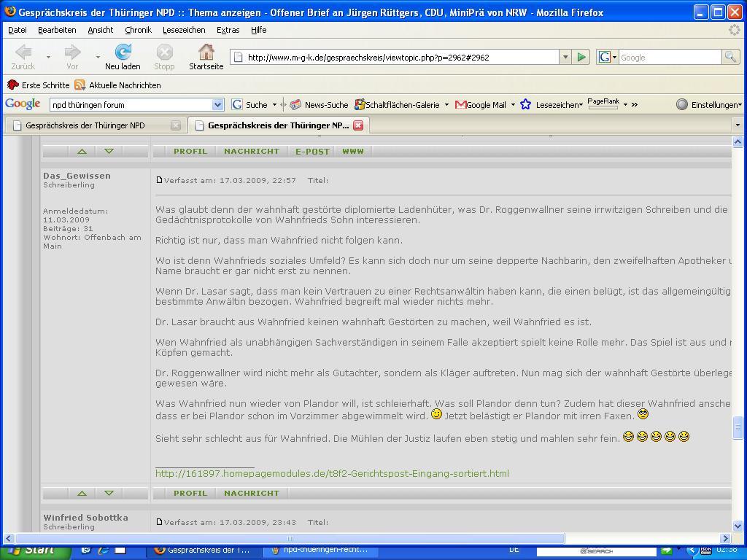Image resolution: width=747 pixels, height=560 pixels.
Task: Click the Neu laden reload icon
Action: [123, 52]
